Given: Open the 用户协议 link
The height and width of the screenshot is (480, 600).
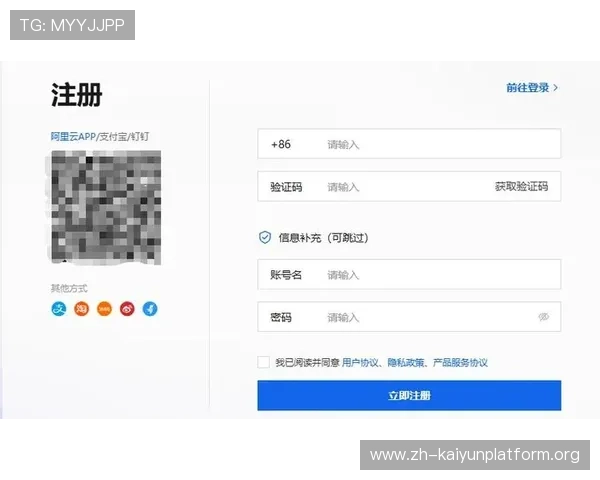Looking at the screenshot, I should click(360, 362).
